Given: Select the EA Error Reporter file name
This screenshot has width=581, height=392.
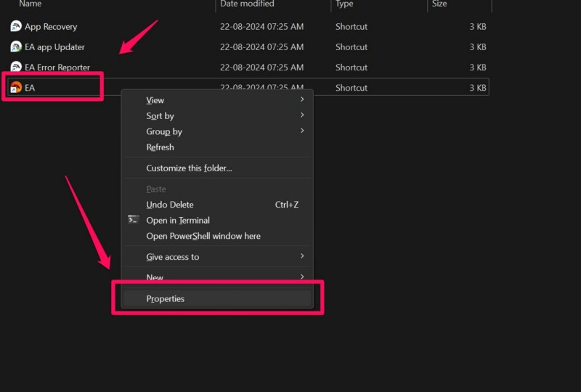Looking at the screenshot, I should coord(57,68).
